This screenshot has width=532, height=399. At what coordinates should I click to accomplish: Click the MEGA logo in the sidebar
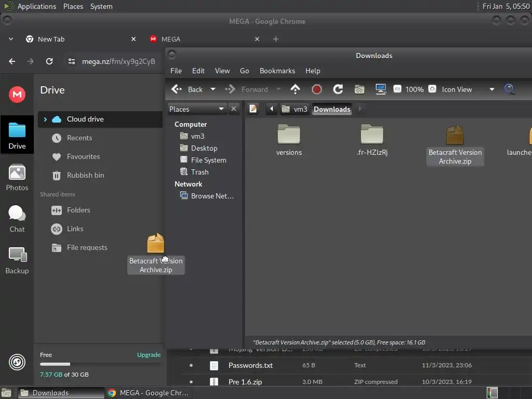[x=17, y=95]
